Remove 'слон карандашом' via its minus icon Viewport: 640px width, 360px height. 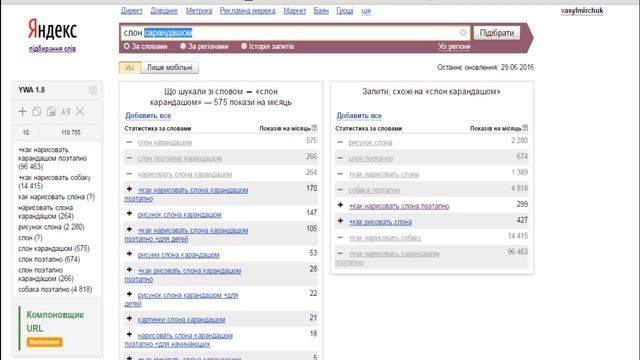click(129, 142)
